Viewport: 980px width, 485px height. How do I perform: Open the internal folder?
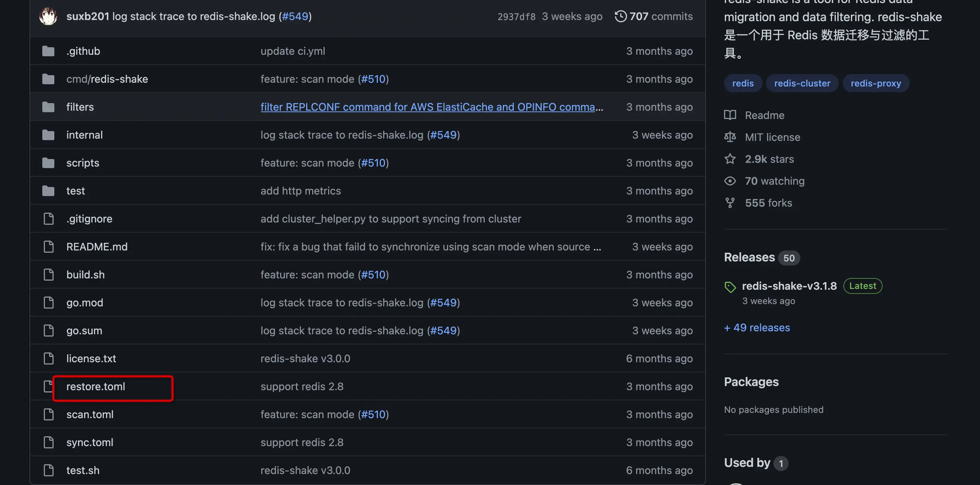[x=85, y=135]
